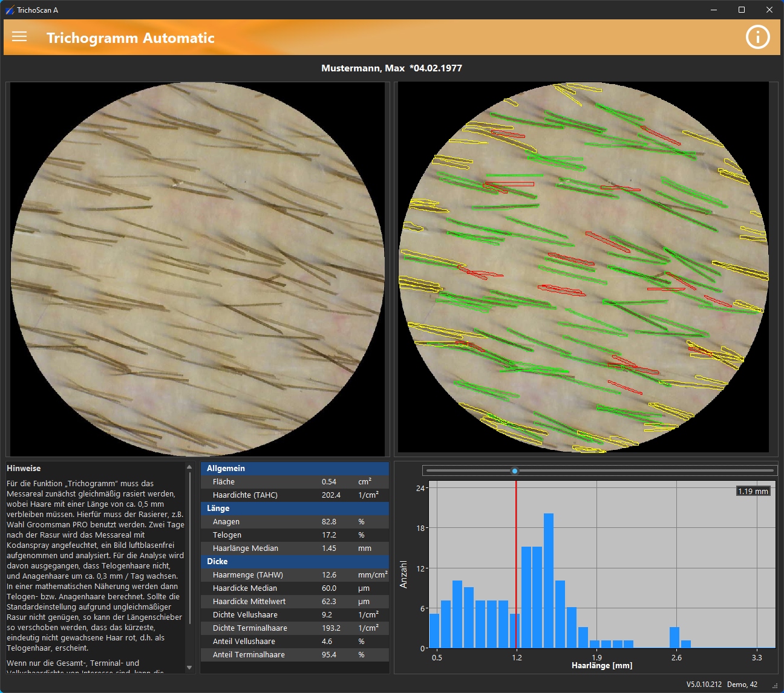Click the hair length slider thumb
The image size is (784, 693).
[515, 470]
